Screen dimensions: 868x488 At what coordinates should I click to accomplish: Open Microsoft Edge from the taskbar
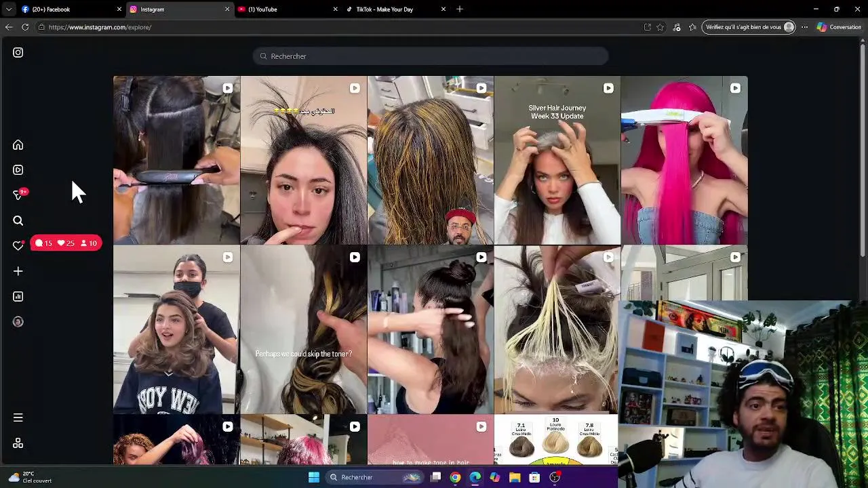pos(475,477)
